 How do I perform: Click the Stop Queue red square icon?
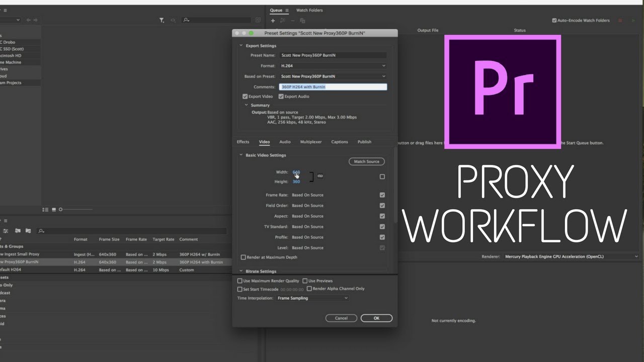pos(620,21)
